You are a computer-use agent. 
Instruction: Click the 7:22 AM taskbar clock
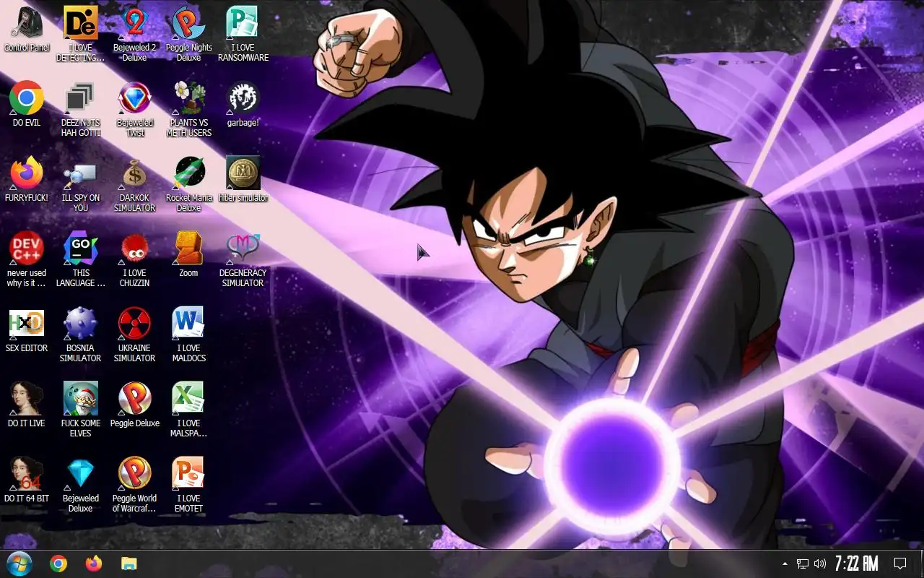pyautogui.click(x=857, y=564)
